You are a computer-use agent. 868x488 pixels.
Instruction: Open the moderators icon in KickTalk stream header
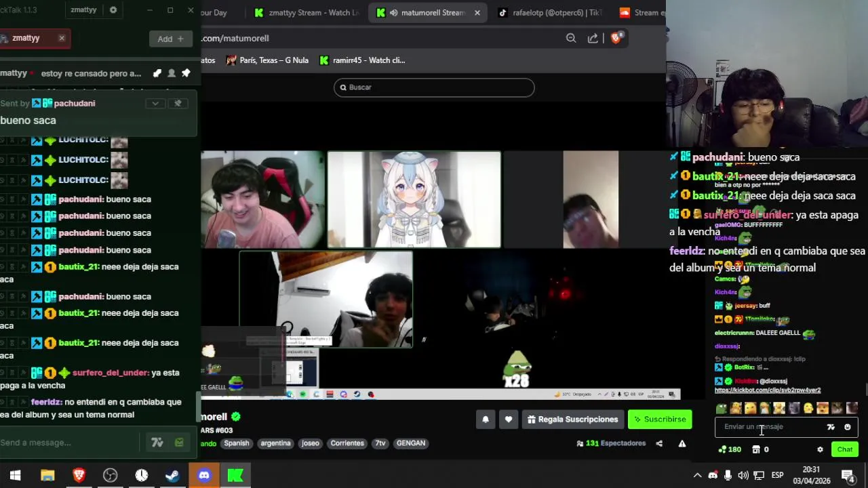click(157, 73)
